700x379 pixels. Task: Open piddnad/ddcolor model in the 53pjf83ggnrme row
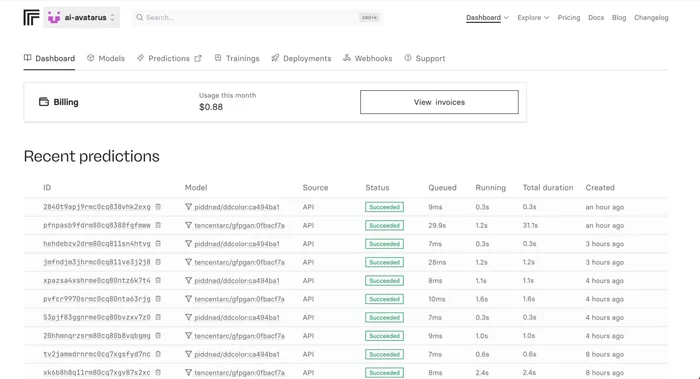point(237,317)
